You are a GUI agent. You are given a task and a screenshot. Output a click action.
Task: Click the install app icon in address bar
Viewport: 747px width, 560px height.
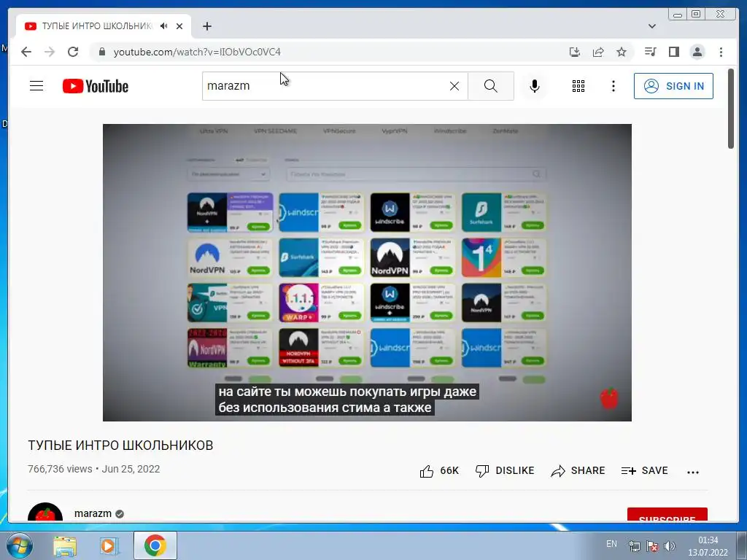575,52
